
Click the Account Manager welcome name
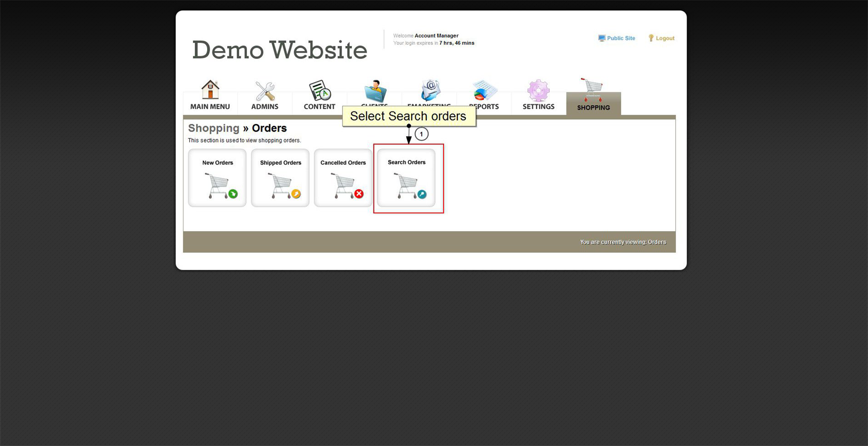[436, 36]
